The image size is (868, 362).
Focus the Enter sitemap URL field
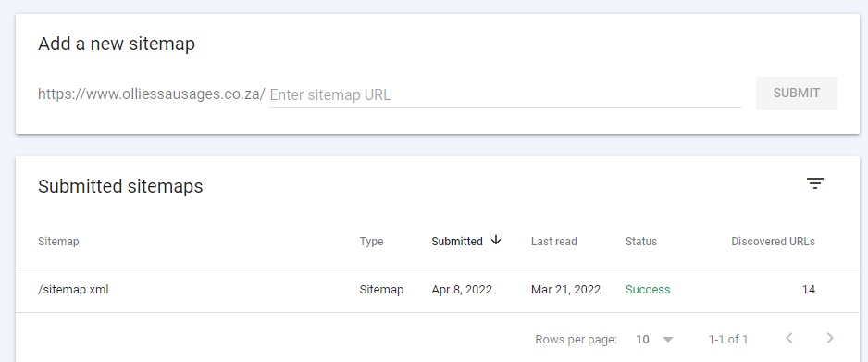click(505, 94)
